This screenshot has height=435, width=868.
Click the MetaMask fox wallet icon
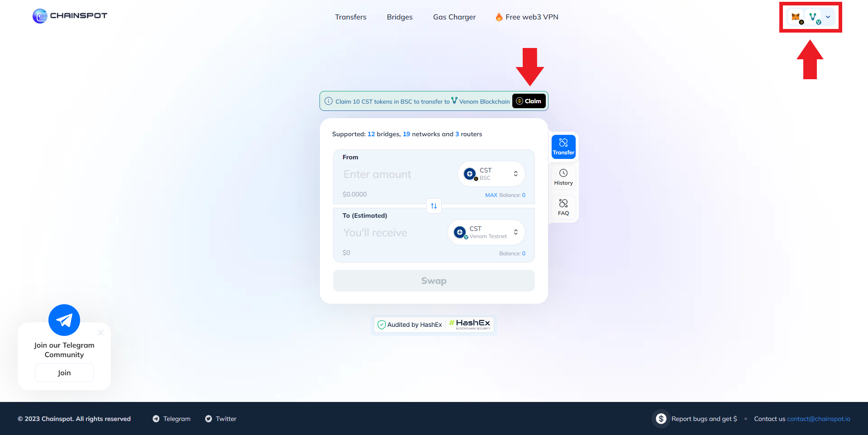coord(796,17)
